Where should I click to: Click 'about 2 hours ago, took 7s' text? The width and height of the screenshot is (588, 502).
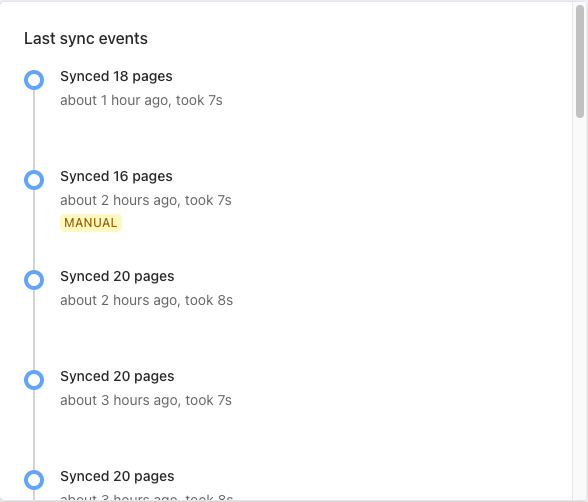coord(146,201)
